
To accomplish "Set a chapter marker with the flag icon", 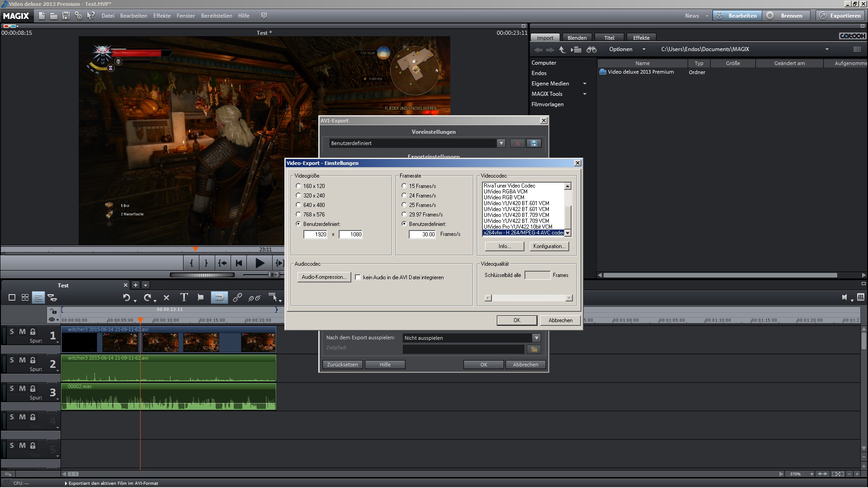I will coord(201,297).
